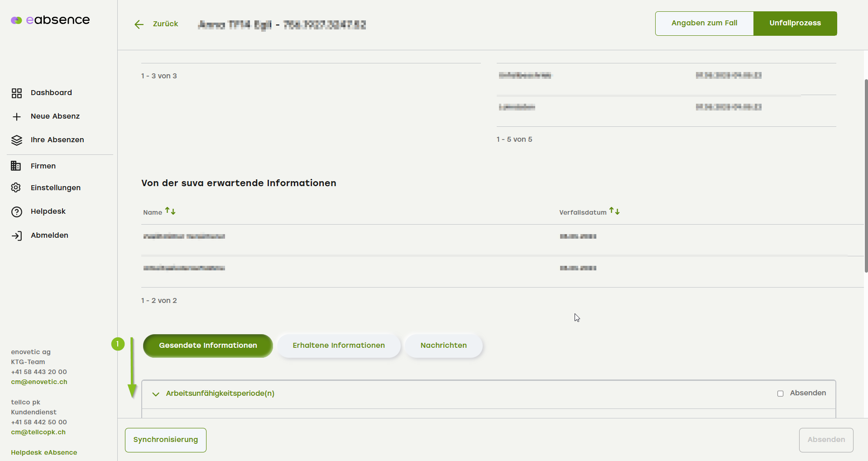This screenshot has width=868, height=461.
Task: Switch to Erhaltene Informationen tab
Action: point(339,346)
